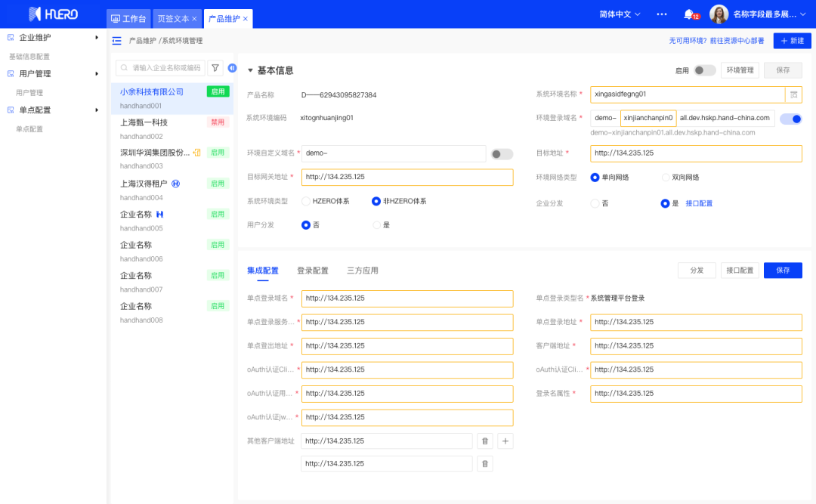816x504 pixels.
Task: Switch to the 登录配置 tab
Action: click(312, 271)
